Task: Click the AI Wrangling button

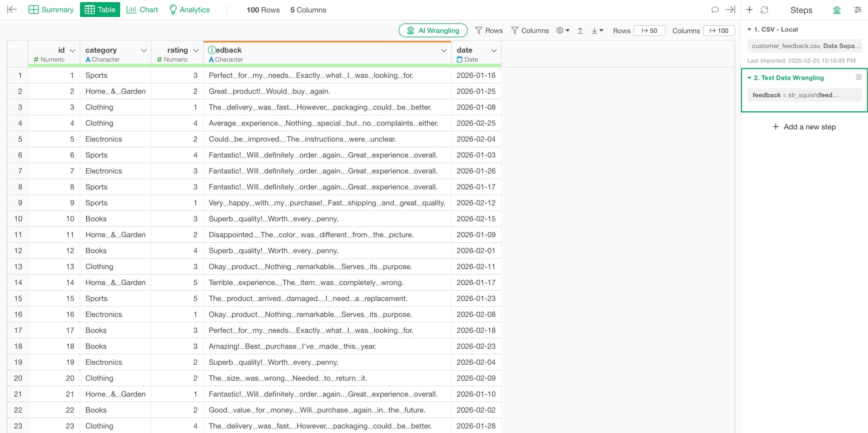Action: tap(433, 30)
